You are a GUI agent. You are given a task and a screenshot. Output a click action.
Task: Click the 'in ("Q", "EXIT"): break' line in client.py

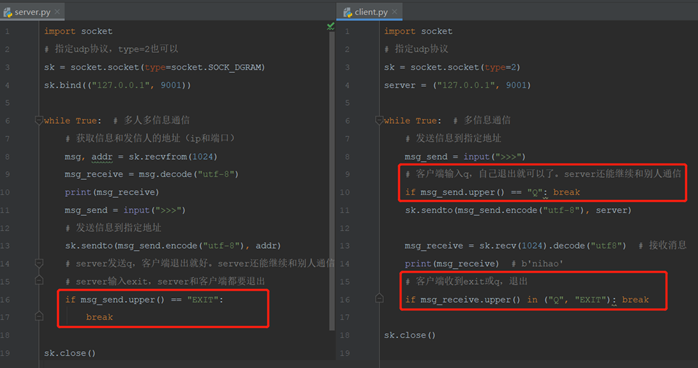pos(527,299)
